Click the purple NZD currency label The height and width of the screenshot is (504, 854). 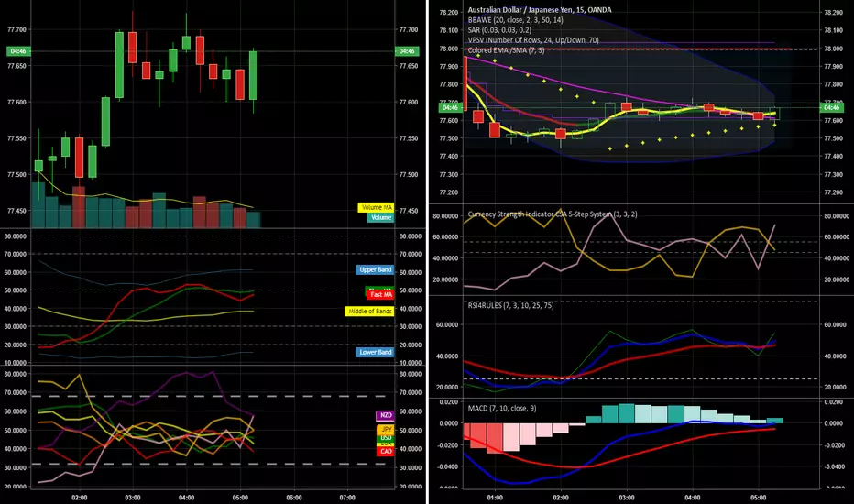pyautogui.click(x=385, y=415)
